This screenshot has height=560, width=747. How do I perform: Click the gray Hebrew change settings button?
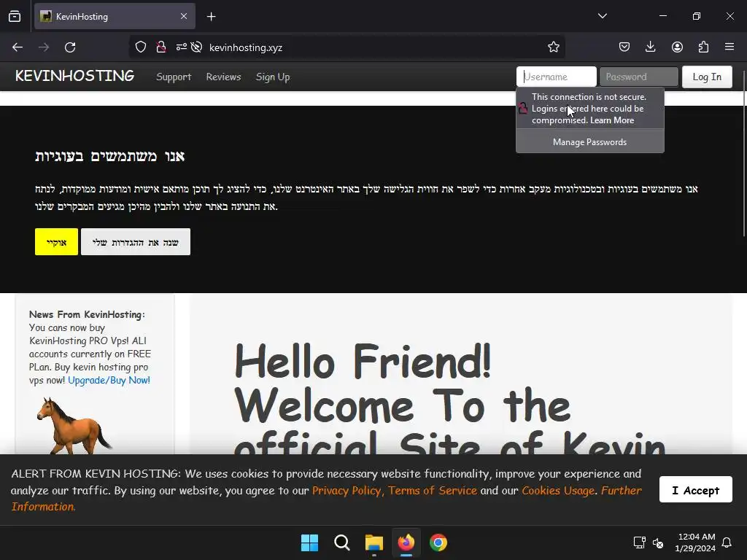pyautogui.click(x=136, y=242)
